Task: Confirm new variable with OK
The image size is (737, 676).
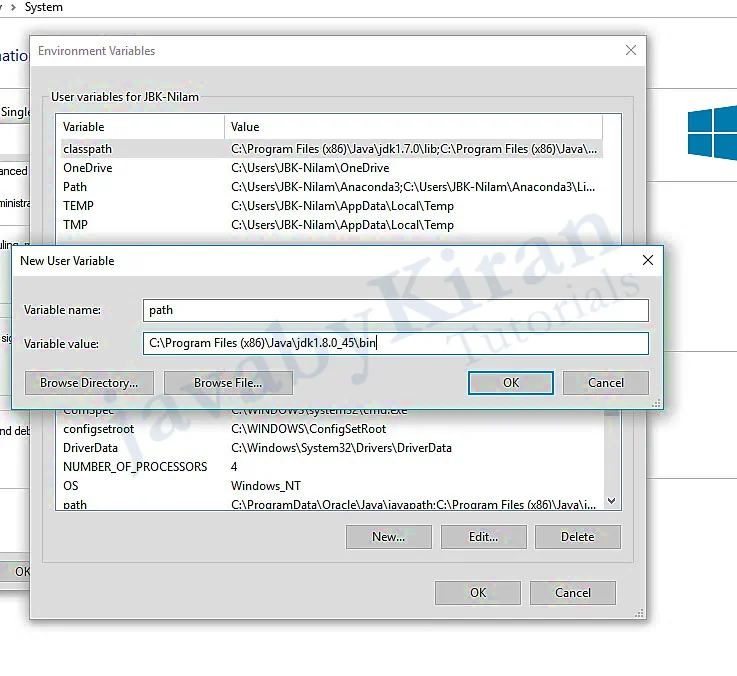Action: (511, 383)
